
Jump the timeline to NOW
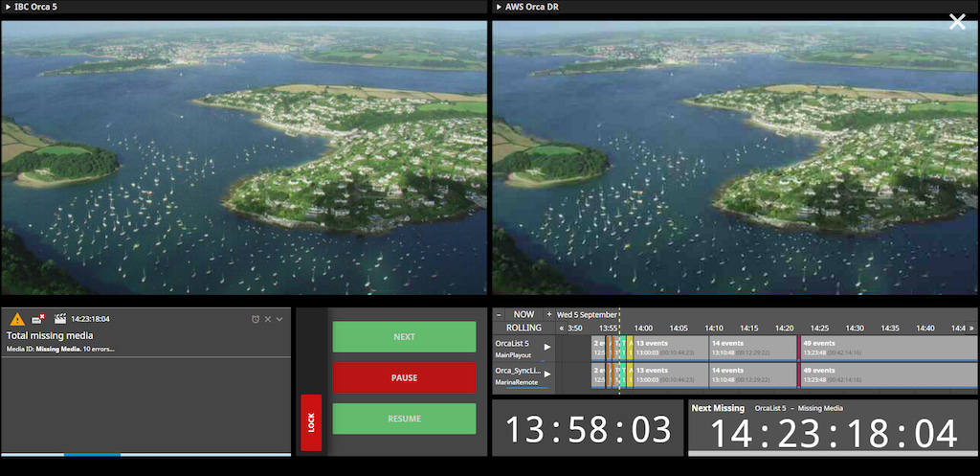pyautogui.click(x=523, y=315)
